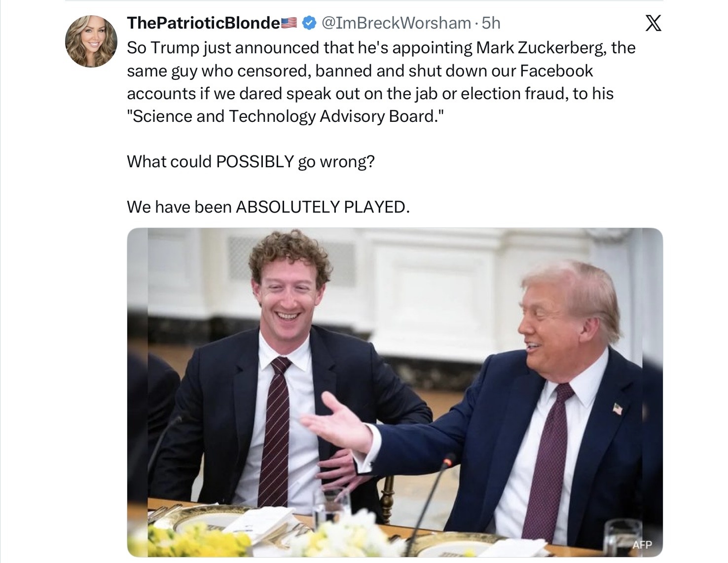The height and width of the screenshot is (563, 728).
Task: Open the attached photo in full view
Action: (395, 392)
